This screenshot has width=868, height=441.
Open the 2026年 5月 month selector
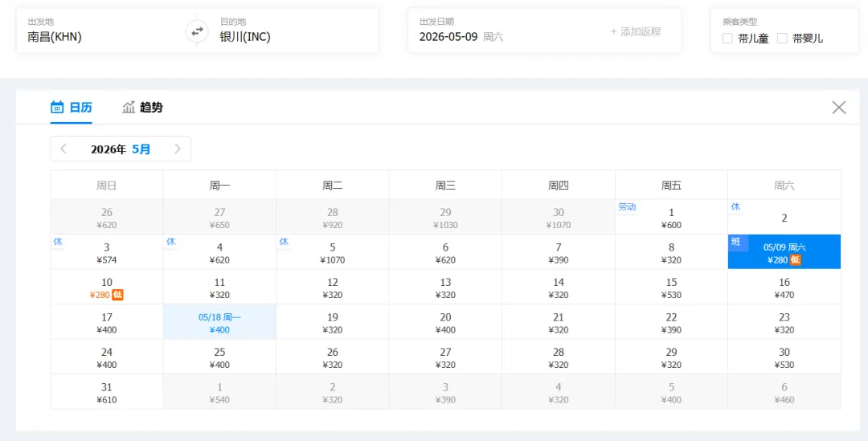(121, 149)
